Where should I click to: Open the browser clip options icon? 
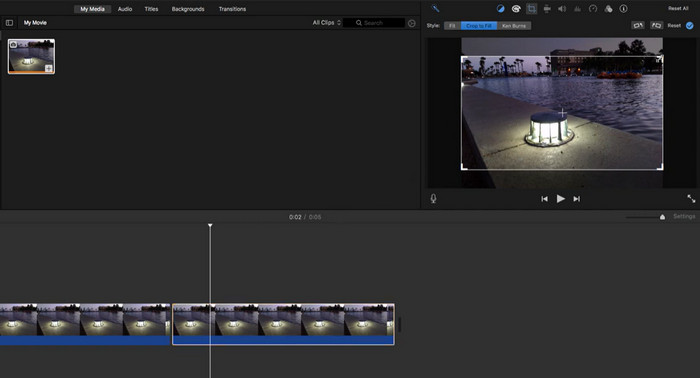pyautogui.click(x=412, y=23)
